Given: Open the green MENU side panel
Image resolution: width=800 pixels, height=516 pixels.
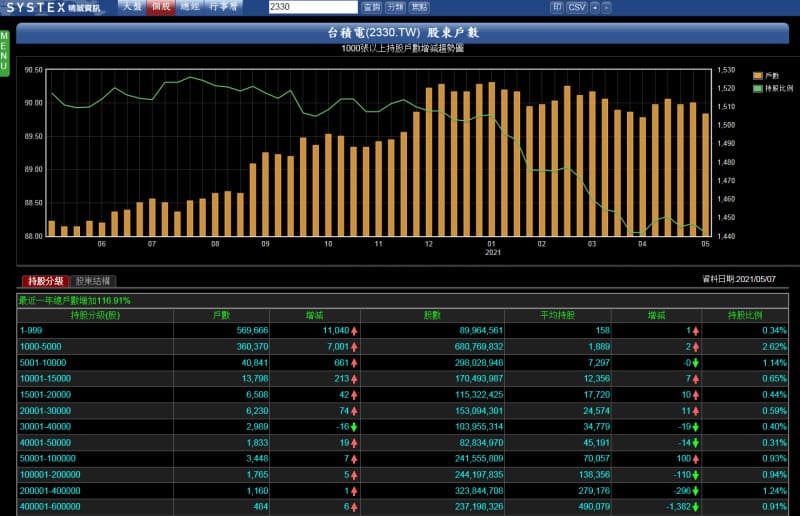Looking at the screenshot, I should (5, 52).
